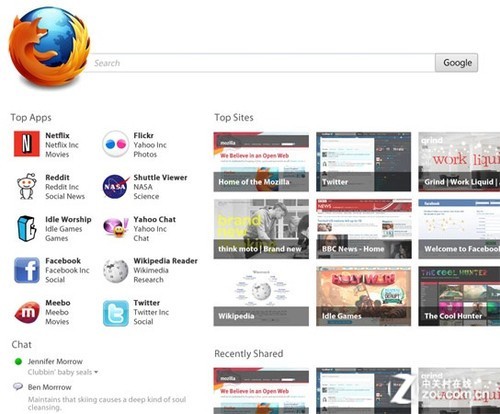Launch the Meebo app icon
Screen dimensions: 500x414
point(27,312)
